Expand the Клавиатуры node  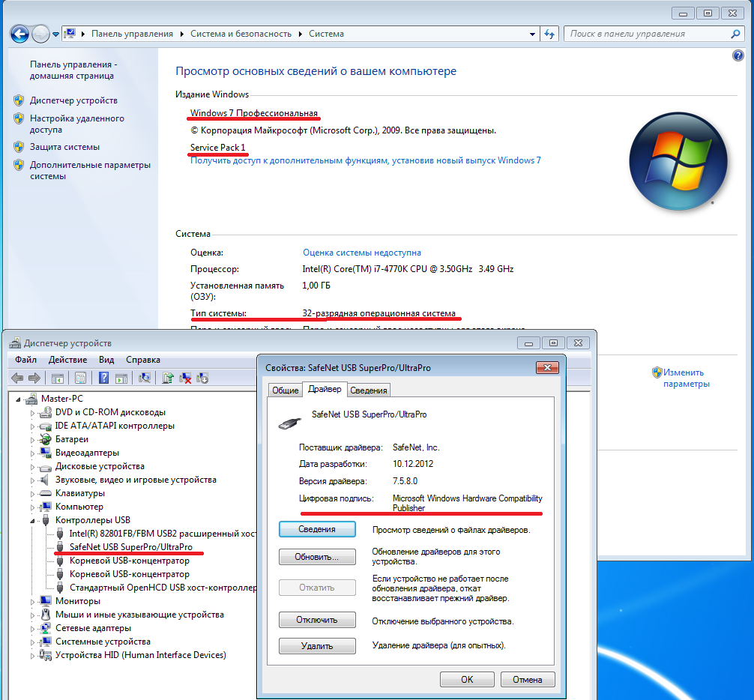click(x=32, y=493)
